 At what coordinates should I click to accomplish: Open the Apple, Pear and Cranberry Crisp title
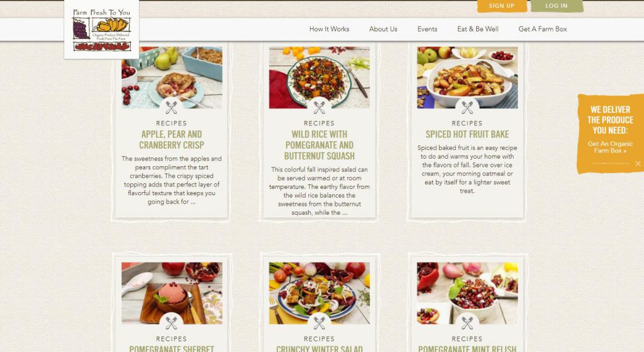[x=171, y=140]
